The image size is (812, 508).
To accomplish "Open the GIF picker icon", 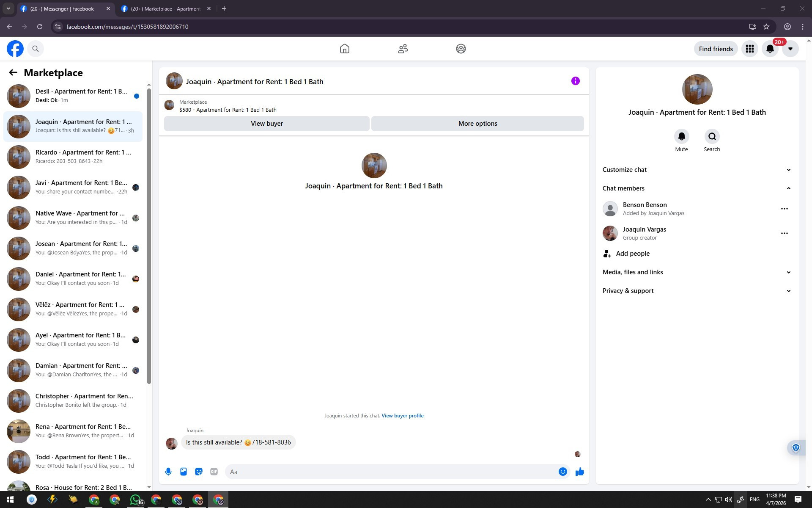I will coord(214,472).
